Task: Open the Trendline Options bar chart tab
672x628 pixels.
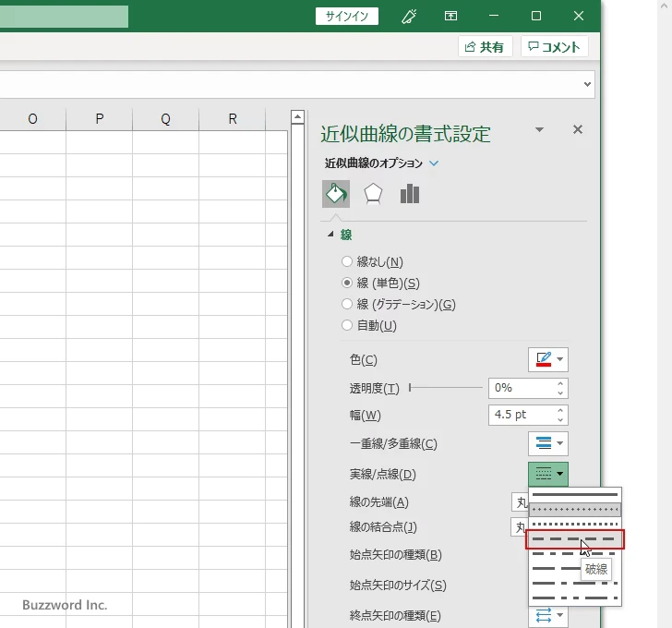Action: click(410, 194)
